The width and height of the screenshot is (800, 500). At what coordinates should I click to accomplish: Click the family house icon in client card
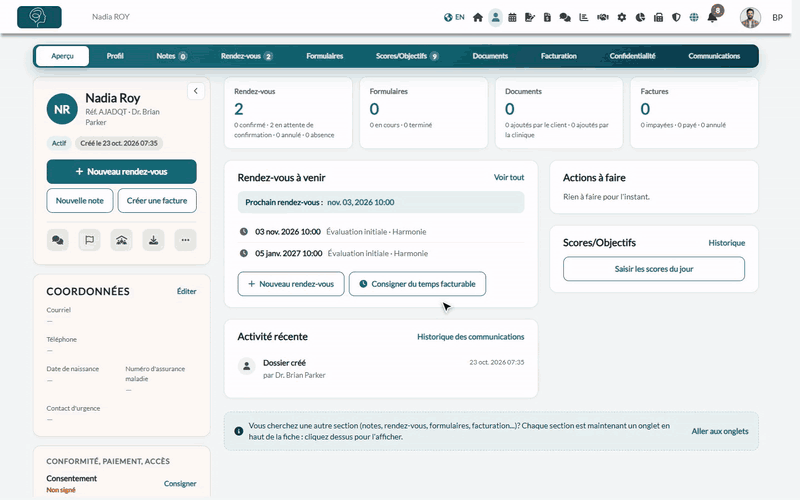(121, 240)
